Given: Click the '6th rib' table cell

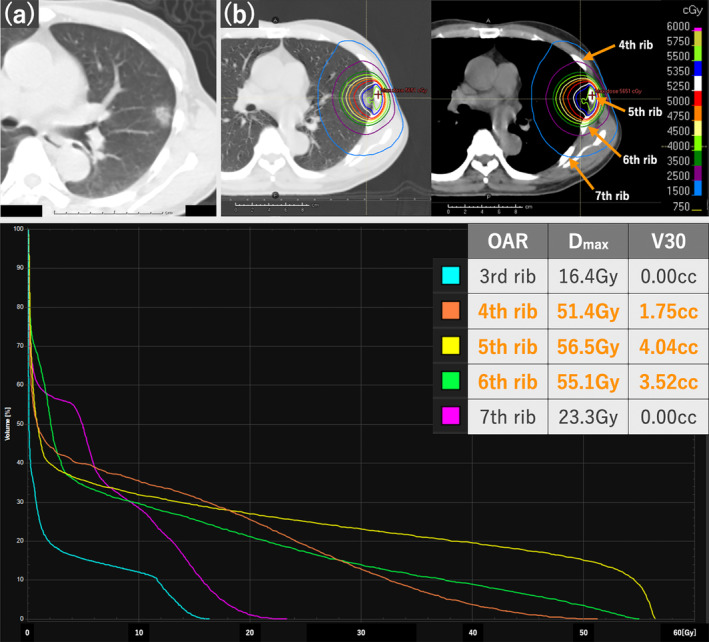Looking at the screenshot, I should click(x=508, y=382).
